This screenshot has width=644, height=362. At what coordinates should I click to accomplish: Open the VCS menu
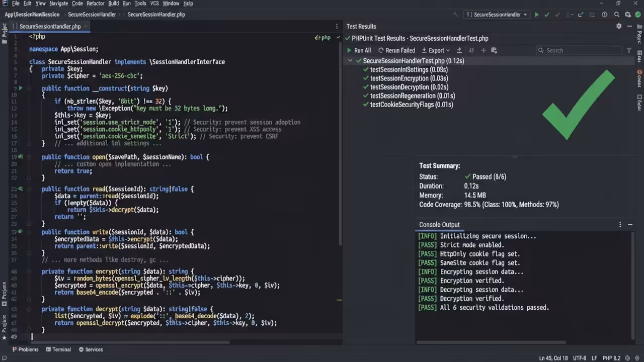[x=154, y=4]
